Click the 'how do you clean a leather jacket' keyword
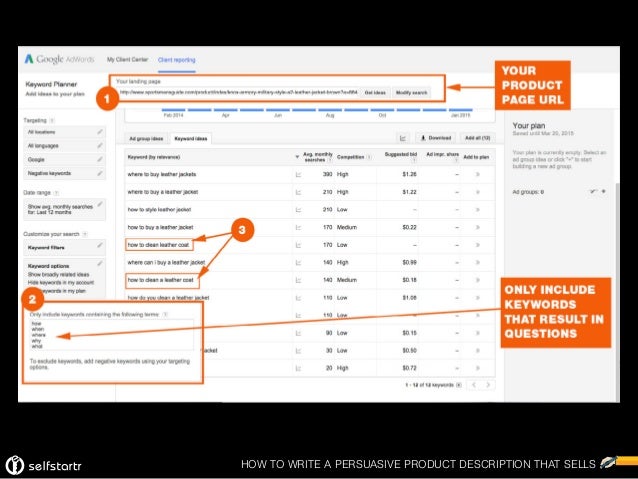This screenshot has height=479, width=638. (x=168, y=298)
